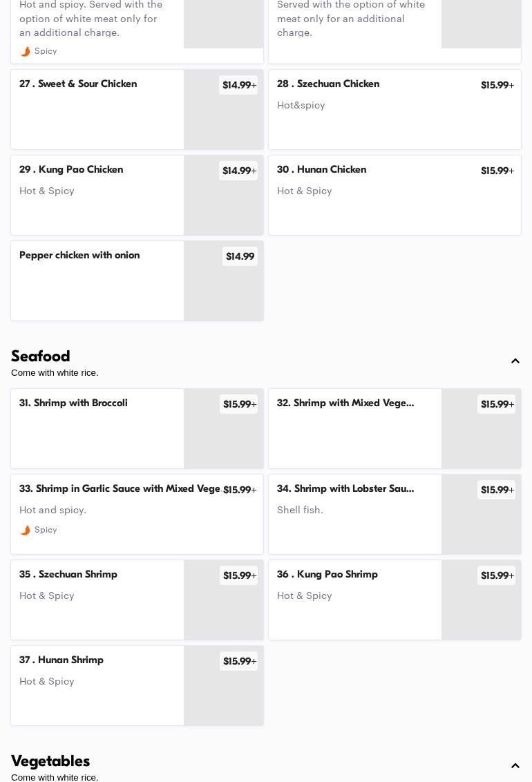Click spicy pepper icon on Shrimp in Garlic Sauce
Viewport: 532px width, 782px height.
pyautogui.click(x=26, y=531)
